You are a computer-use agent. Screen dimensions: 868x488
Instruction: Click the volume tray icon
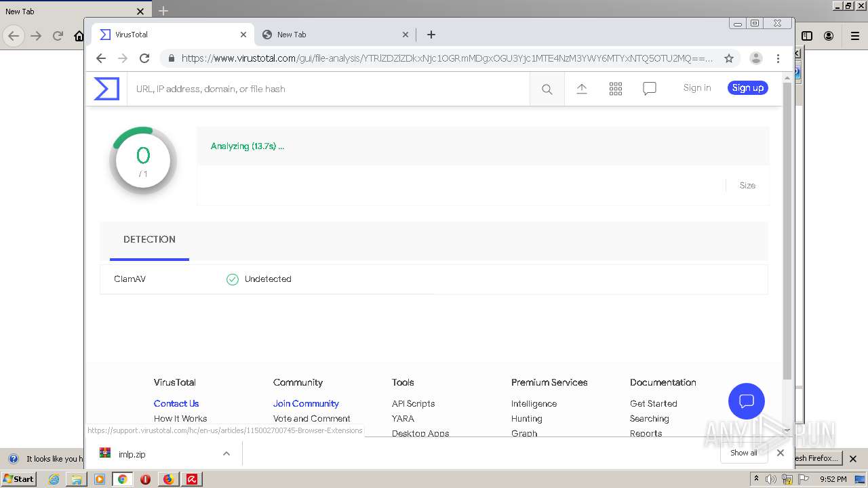click(x=771, y=479)
